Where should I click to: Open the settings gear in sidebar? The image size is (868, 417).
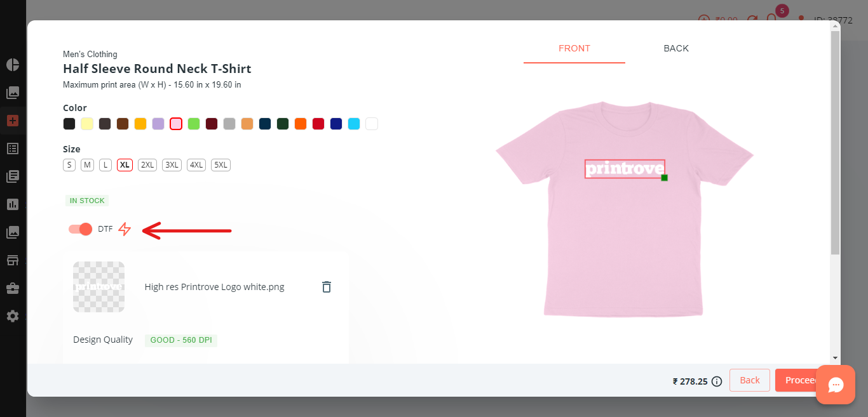point(13,316)
